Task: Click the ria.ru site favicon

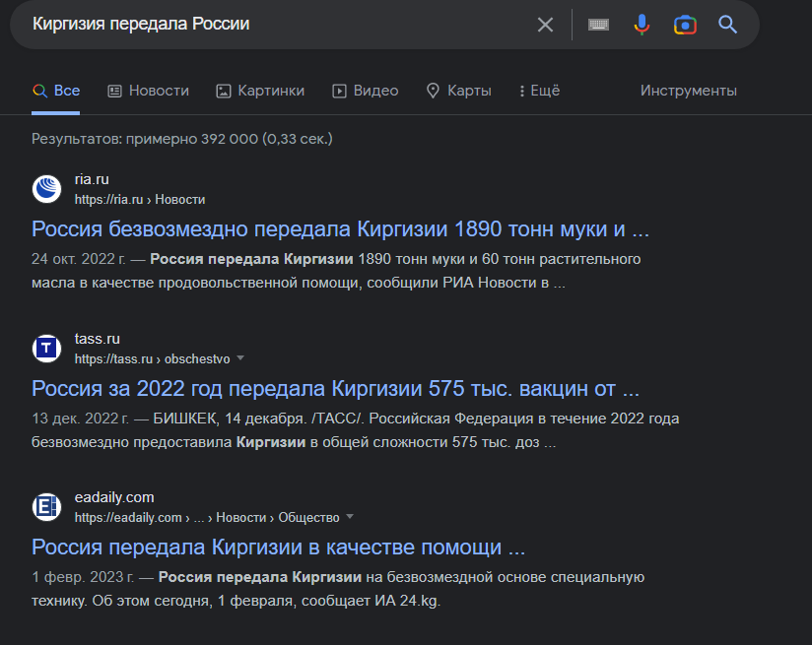Action: tap(46, 189)
